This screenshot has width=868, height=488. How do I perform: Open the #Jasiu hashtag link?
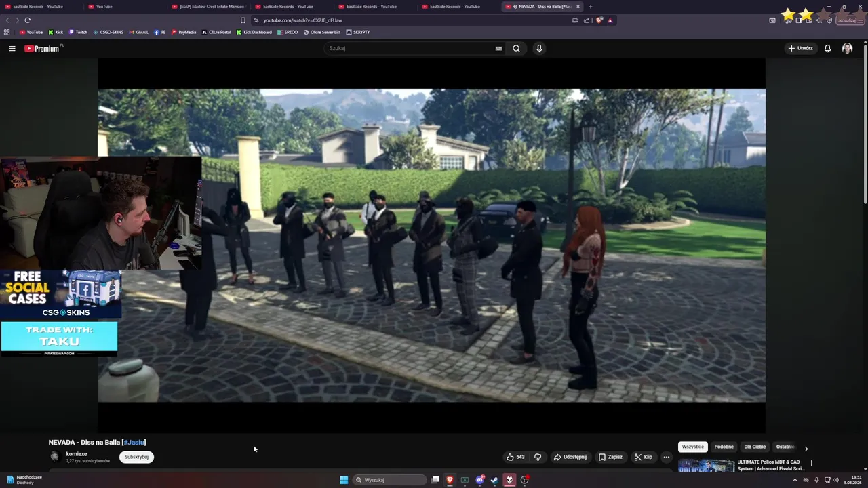click(x=134, y=443)
